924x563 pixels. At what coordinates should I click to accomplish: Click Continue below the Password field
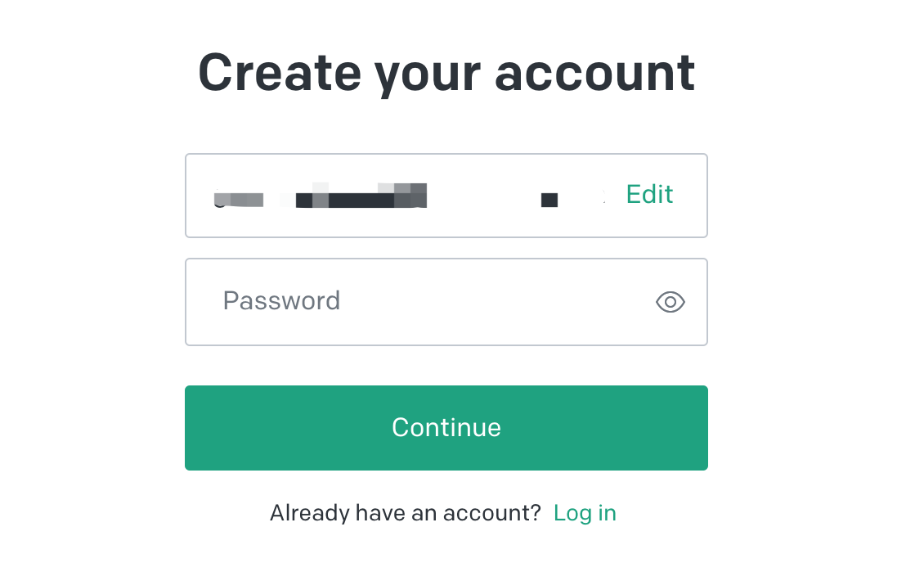coord(446,428)
